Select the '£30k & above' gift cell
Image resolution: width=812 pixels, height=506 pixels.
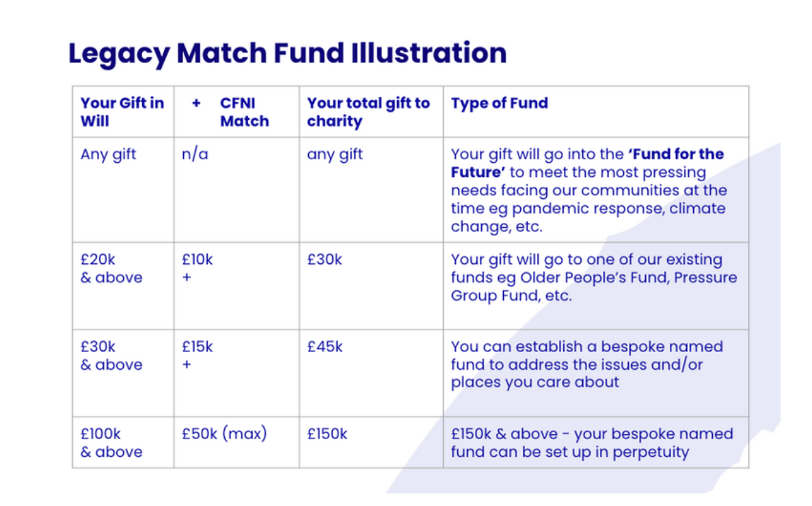point(111,356)
